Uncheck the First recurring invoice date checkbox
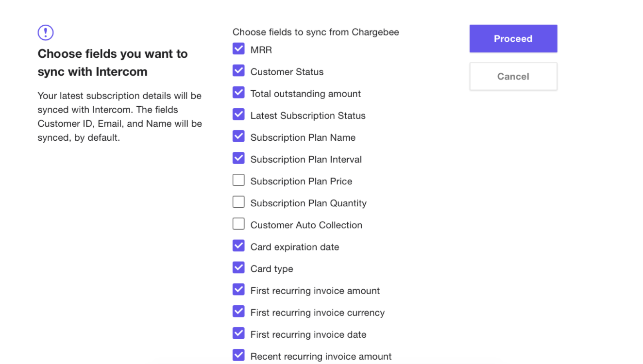643x364 pixels. [x=238, y=333]
